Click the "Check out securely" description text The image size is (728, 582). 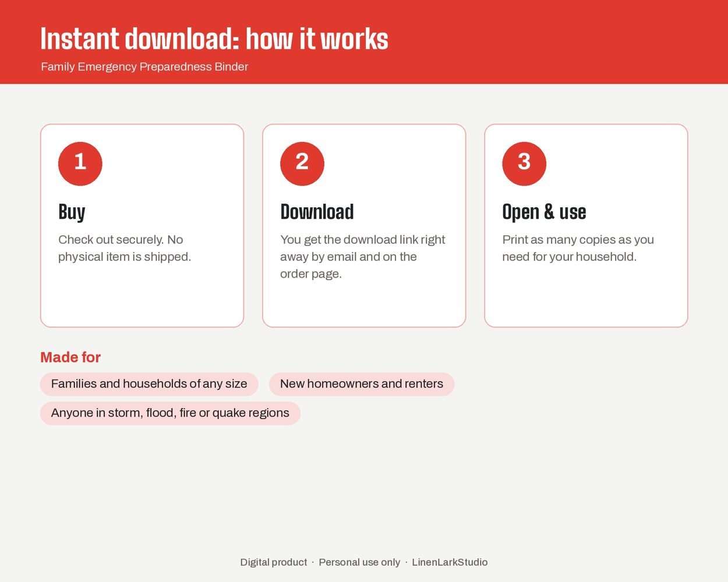click(x=125, y=248)
